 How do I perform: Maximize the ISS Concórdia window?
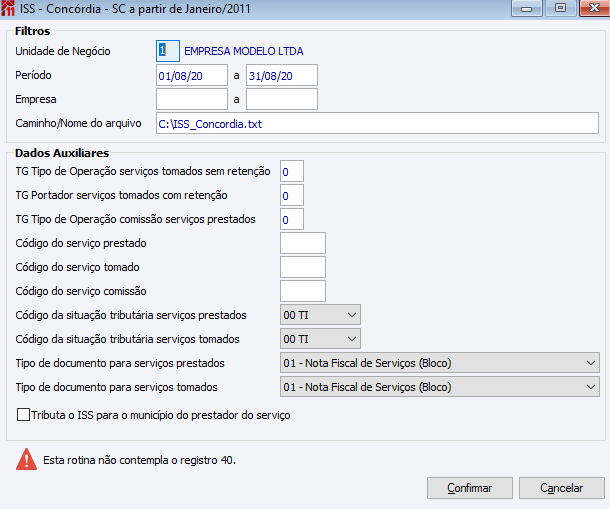pos(560,8)
